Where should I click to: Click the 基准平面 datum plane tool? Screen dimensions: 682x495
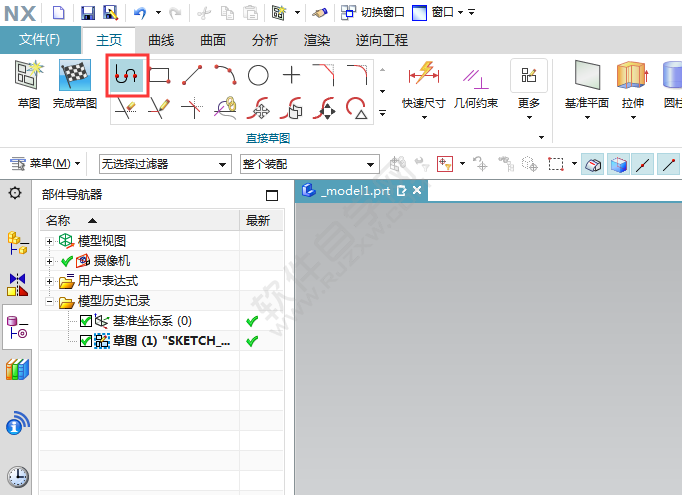587,84
